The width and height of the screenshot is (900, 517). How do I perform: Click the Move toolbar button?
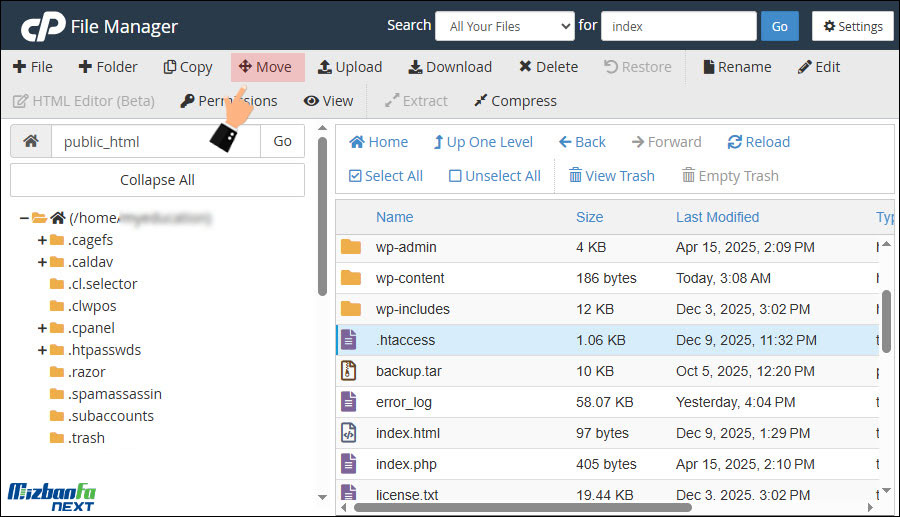(266, 67)
